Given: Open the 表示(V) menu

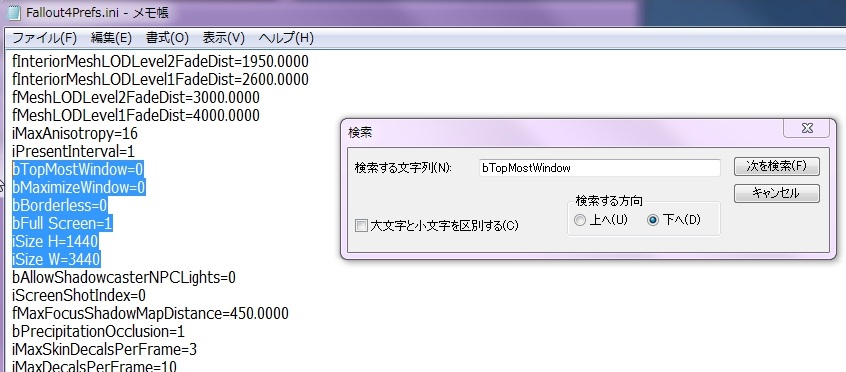Looking at the screenshot, I should pos(224,38).
